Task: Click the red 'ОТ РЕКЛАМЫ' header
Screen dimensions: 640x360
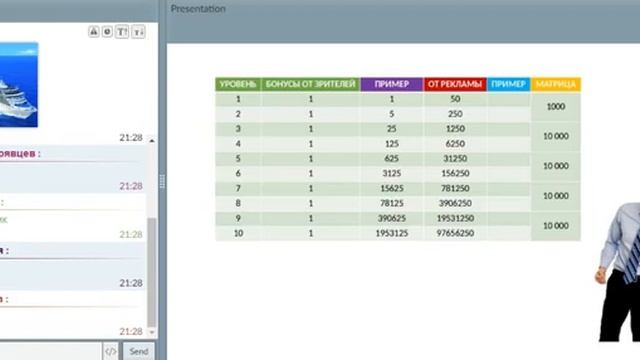Action: (455, 84)
